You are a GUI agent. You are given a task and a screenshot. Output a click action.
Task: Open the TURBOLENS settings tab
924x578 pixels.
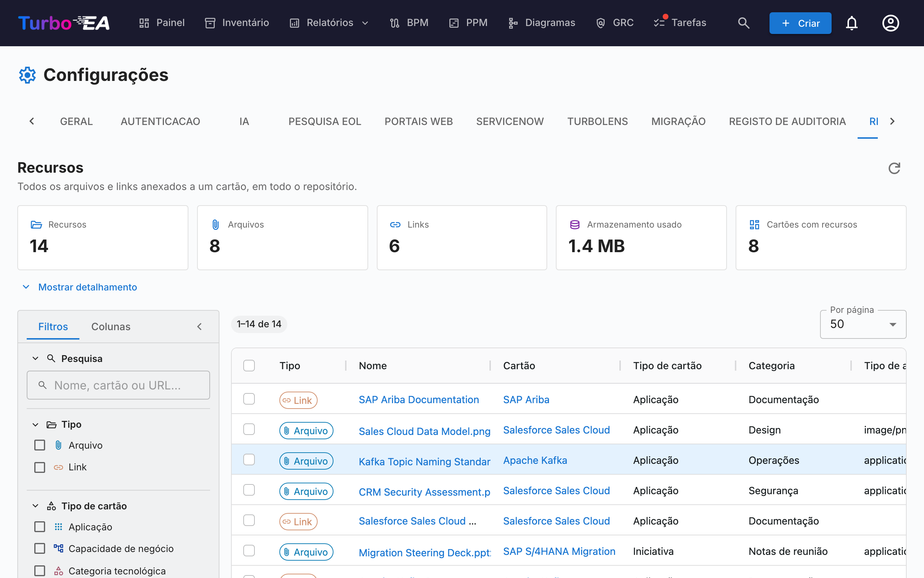[598, 122]
